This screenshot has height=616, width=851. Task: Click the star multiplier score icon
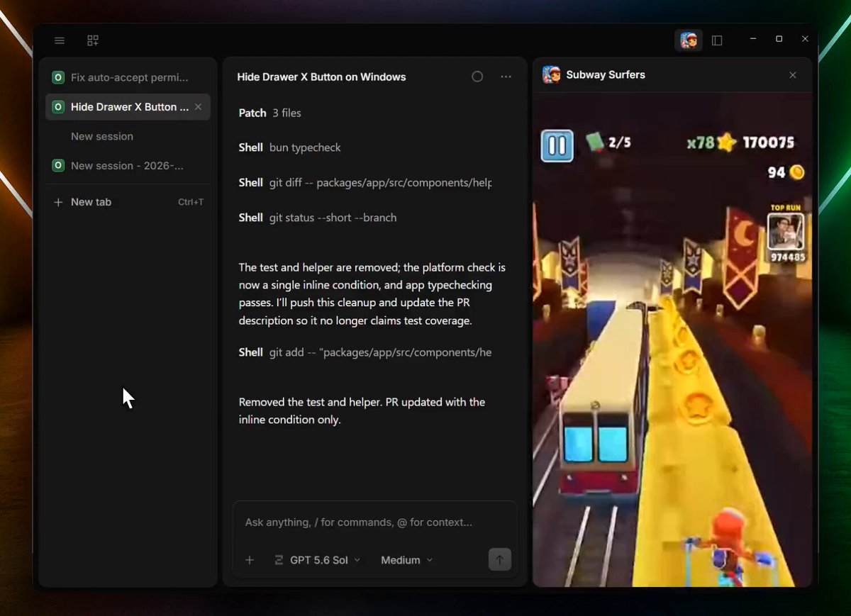(x=726, y=142)
